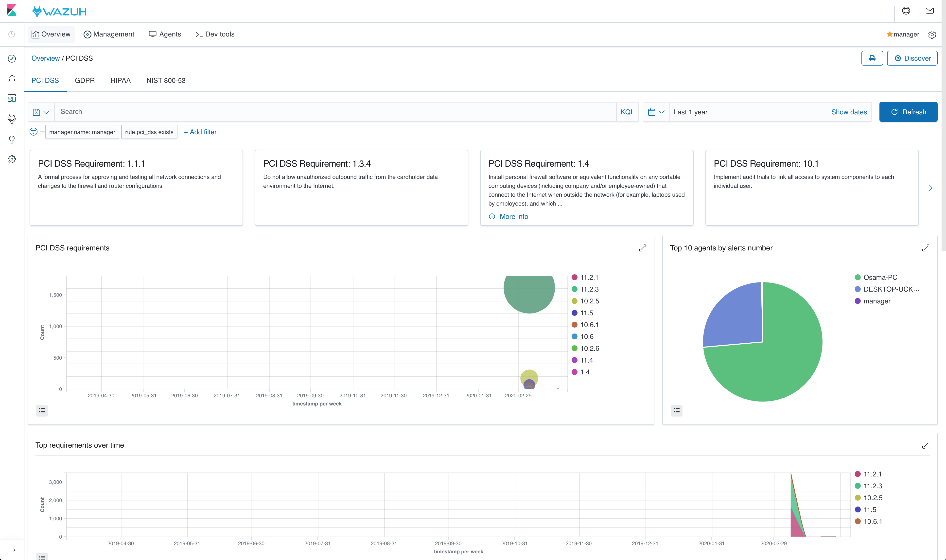Viewport: 946px width, 560px height.
Task: Toggle legend list on agents pie chart
Action: (x=676, y=410)
